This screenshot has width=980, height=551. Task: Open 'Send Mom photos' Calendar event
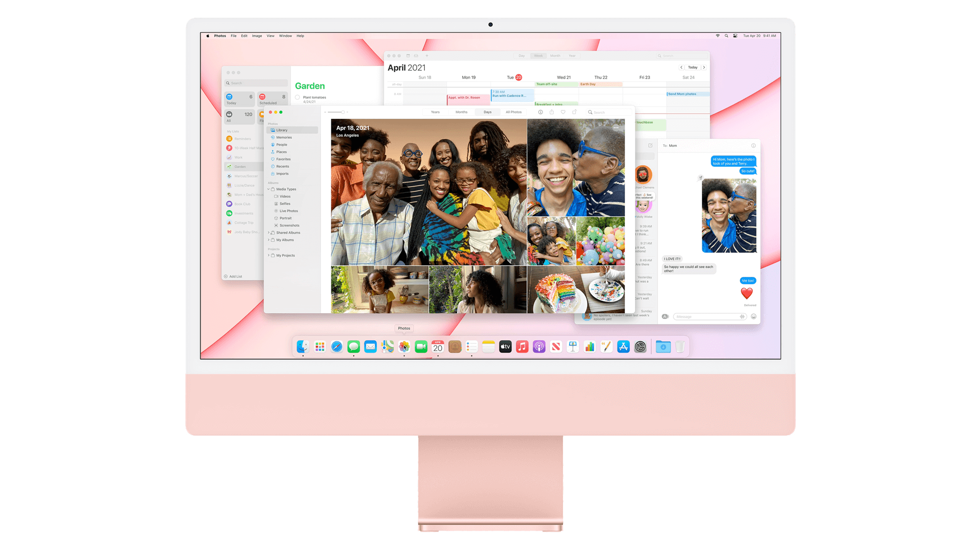(688, 94)
